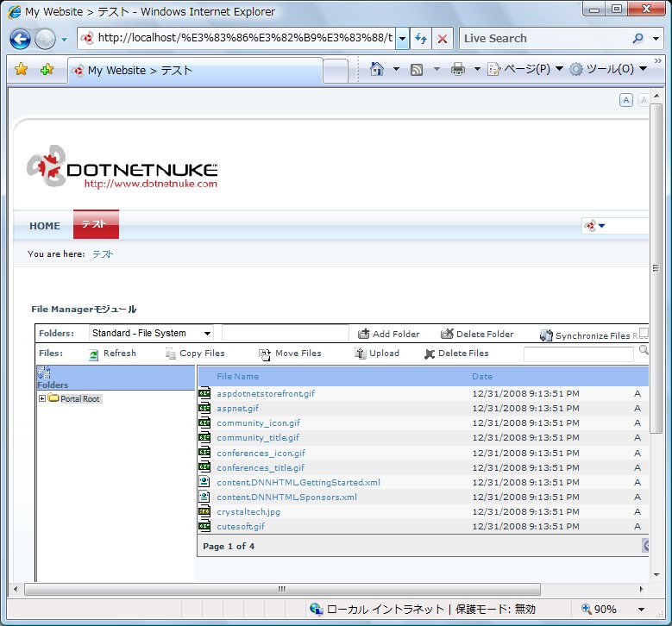
Task: Click the Print icon in command bar
Action: click(458, 69)
